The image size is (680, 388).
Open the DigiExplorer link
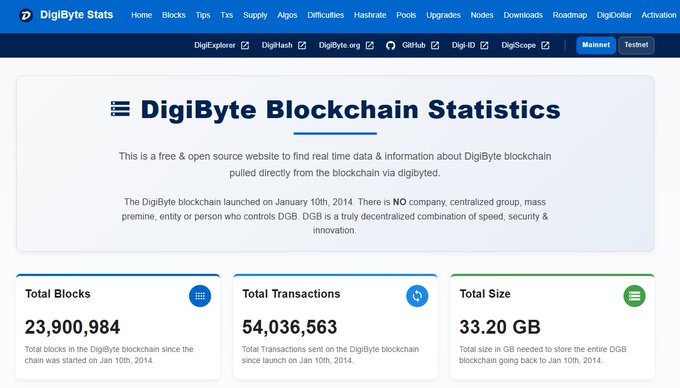click(215, 45)
